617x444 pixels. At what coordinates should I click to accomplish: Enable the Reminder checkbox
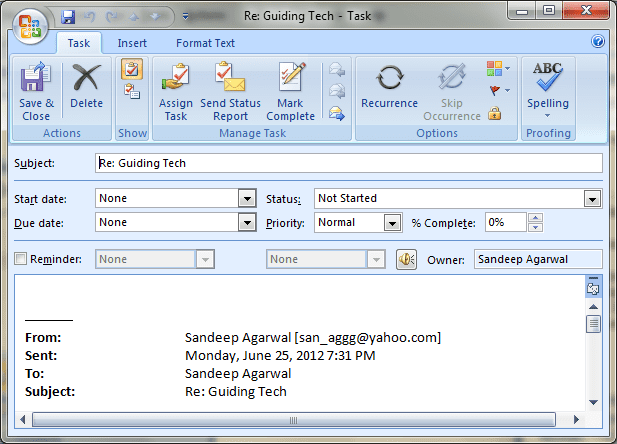[x=20, y=259]
